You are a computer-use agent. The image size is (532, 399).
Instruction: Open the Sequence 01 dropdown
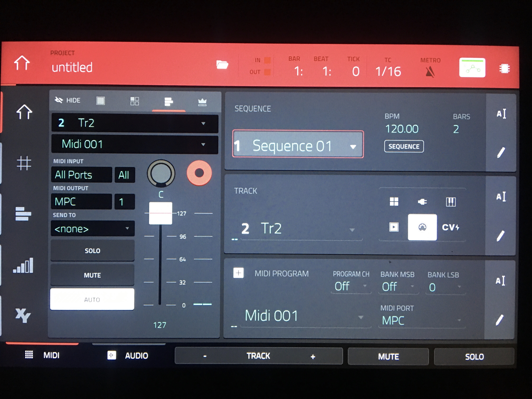coord(298,144)
